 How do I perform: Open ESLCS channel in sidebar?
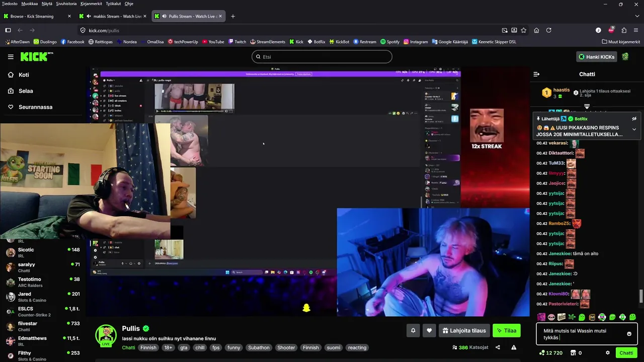pyautogui.click(x=43, y=312)
